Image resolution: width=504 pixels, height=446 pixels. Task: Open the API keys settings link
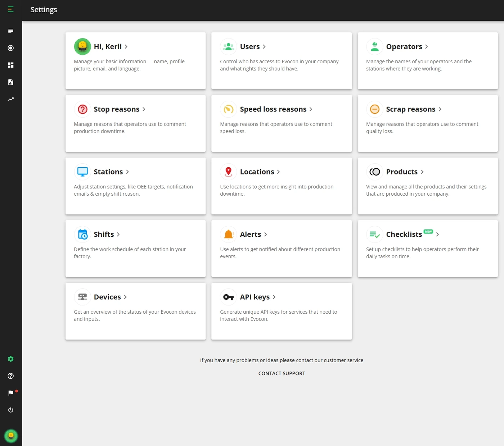255,297
